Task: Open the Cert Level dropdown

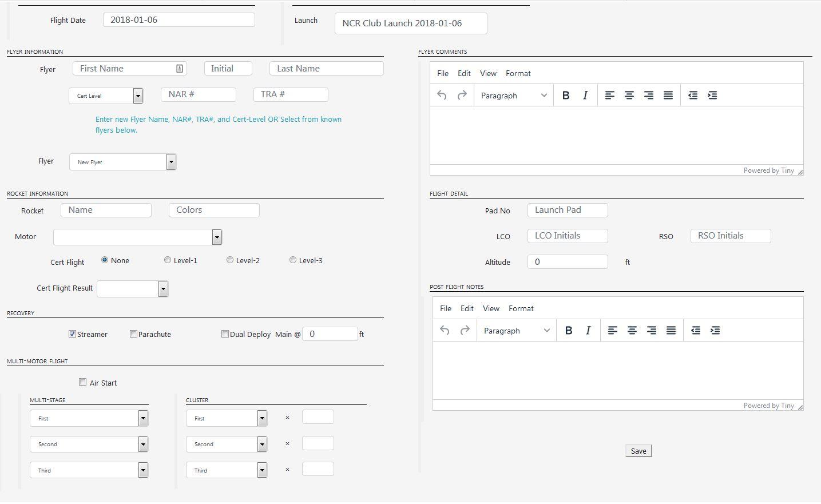Action: click(x=106, y=96)
